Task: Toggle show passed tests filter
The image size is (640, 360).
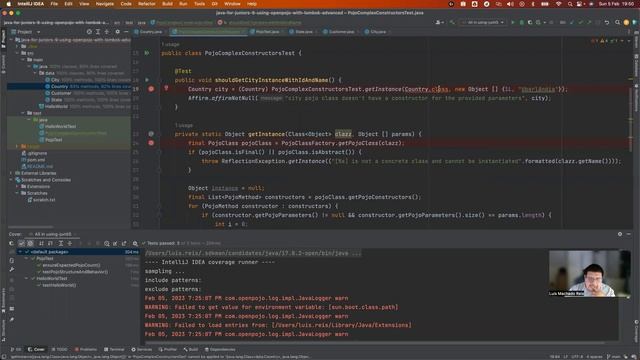Action: (x=22, y=243)
